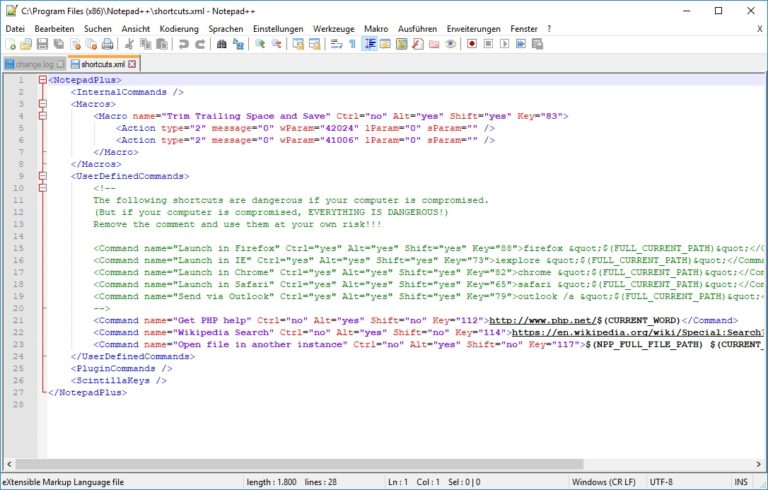The height and width of the screenshot is (490, 768).
Task: Click the Print icon in toolbar
Action: click(x=108, y=45)
